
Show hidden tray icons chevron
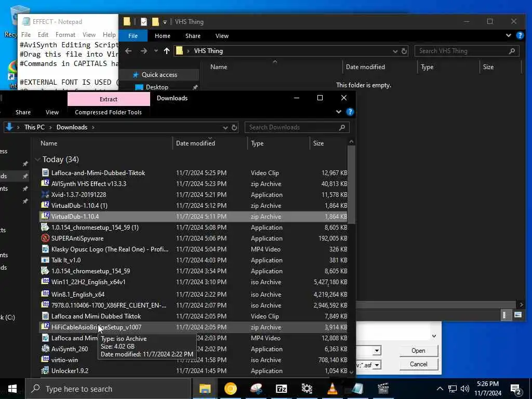coord(440,389)
